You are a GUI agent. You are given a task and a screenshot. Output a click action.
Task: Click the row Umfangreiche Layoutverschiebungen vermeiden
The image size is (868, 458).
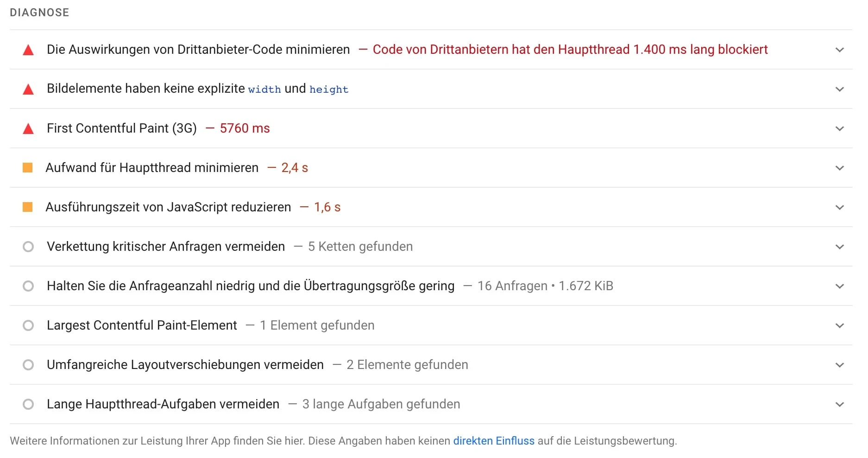click(184, 364)
